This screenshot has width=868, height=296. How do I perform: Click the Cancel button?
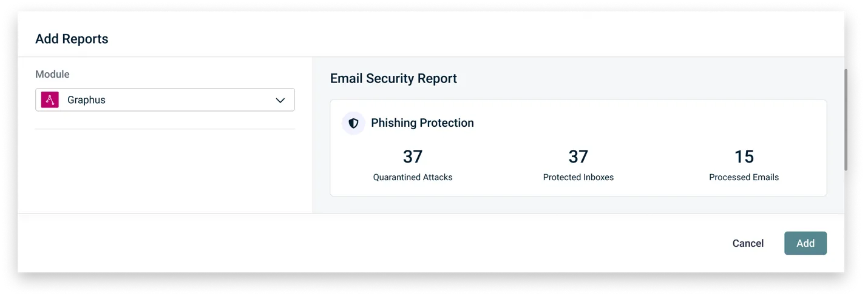click(x=748, y=243)
